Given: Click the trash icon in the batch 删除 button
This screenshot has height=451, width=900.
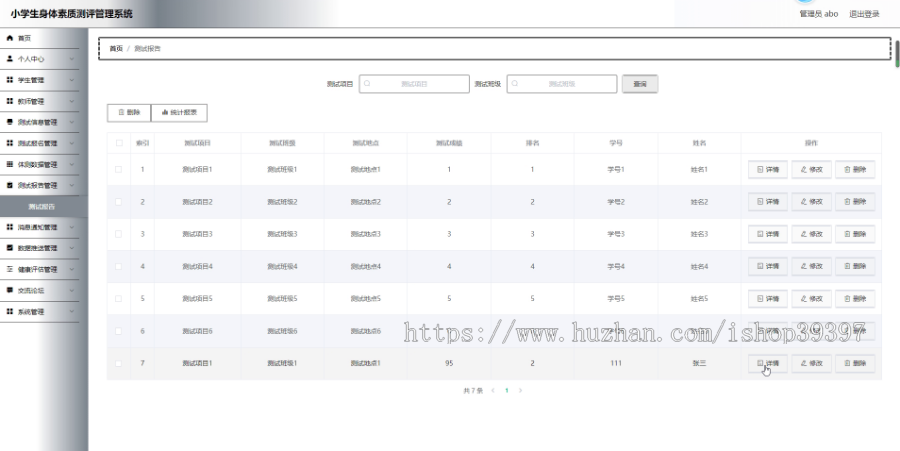Looking at the screenshot, I should (121, 112).
